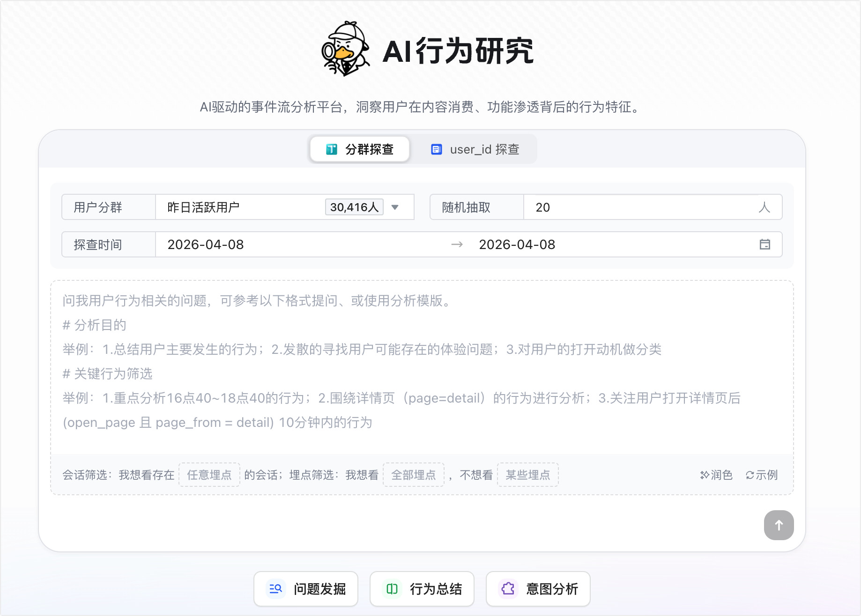Click the 问题发掘 search icon

pyautogui.click(x=275, y=588)
